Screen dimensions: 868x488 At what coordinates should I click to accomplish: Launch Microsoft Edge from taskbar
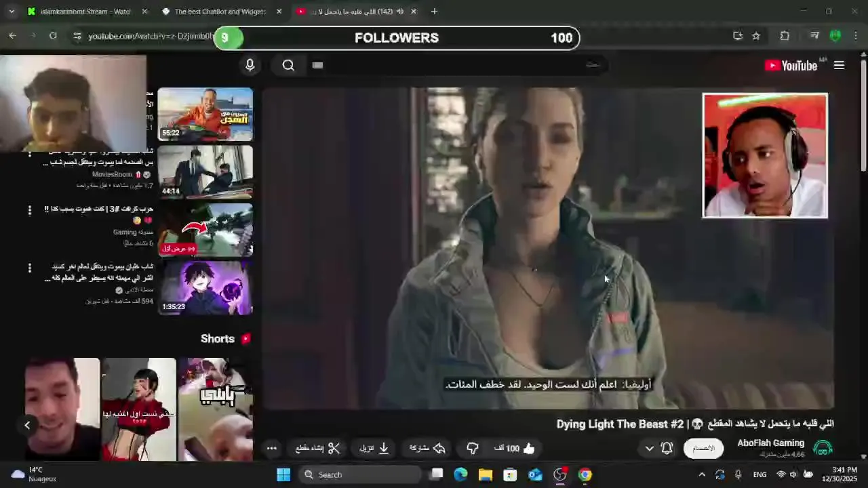(x=461, y=474)
